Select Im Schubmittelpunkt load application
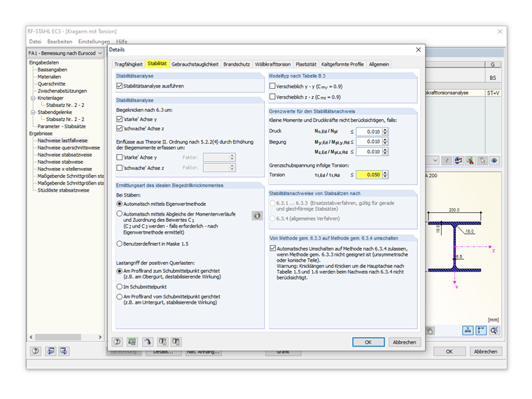 [x=120, y=287]
